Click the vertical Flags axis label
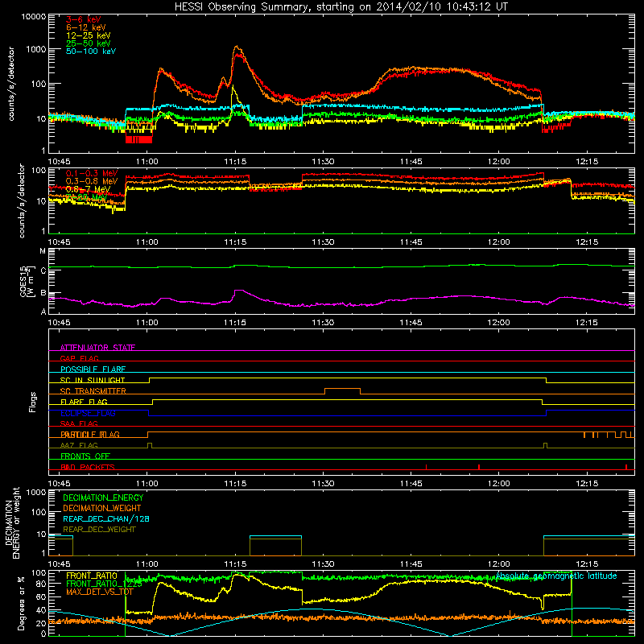 [32, 402]
